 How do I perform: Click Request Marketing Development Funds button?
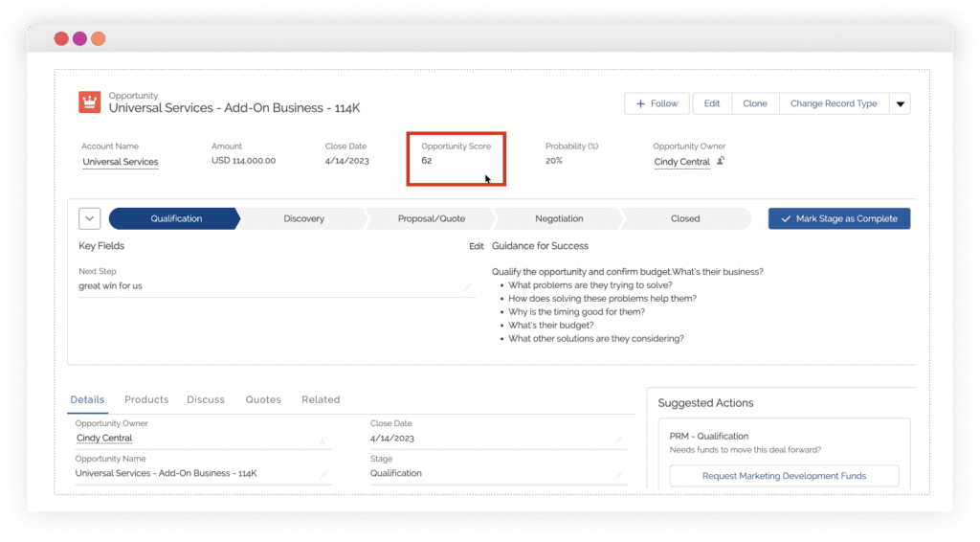point(785,476)
